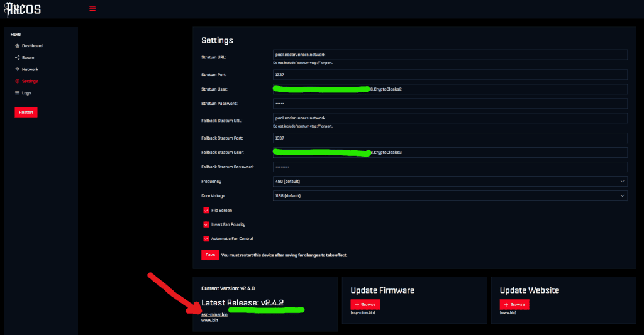The width and height of the screenshot is (644, 335).
Task: Click the Network wifi icon
Action: pos(17,69)
